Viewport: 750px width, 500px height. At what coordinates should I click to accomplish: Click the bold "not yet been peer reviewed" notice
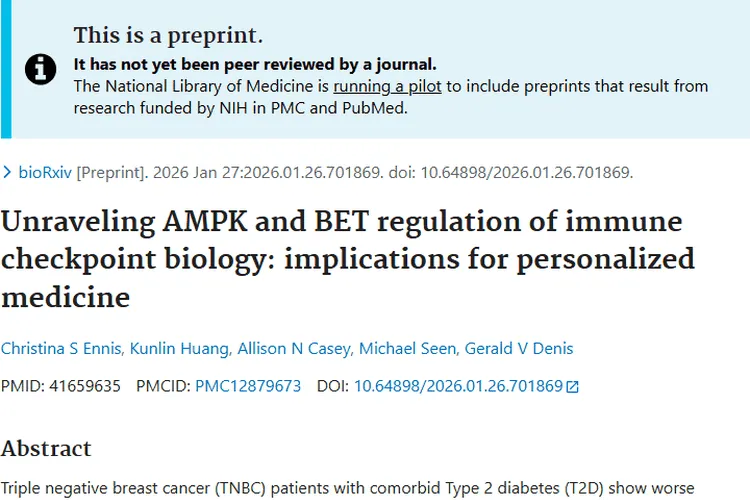pos(255,65)
